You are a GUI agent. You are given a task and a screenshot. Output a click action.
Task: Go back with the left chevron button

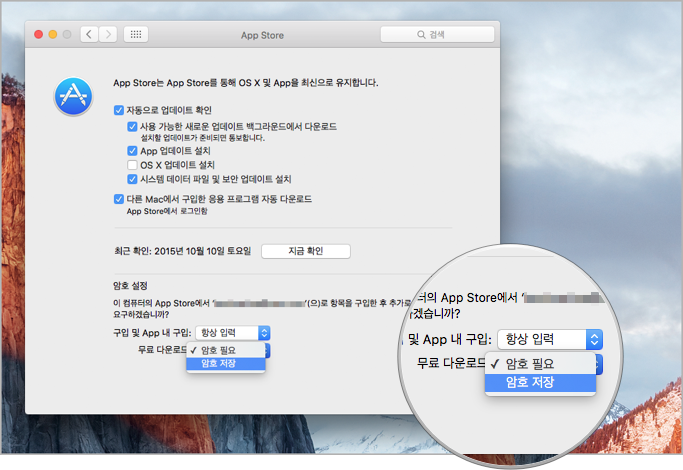pyautogui.click(x=89, y=34)
